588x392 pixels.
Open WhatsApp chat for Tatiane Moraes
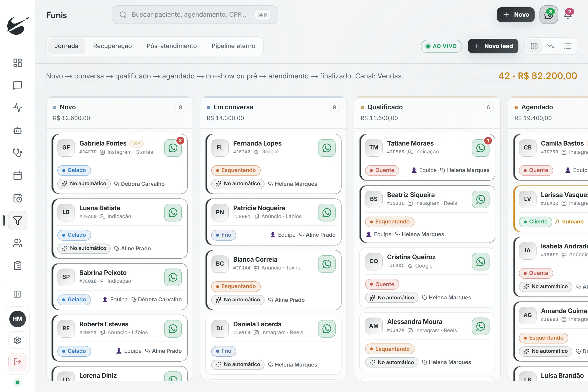(x=480, y=148)
